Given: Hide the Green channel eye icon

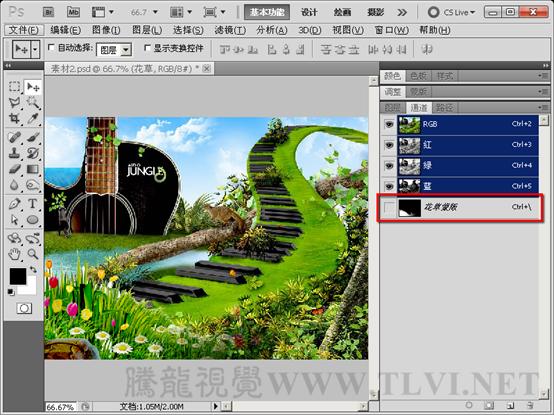Looking at the screenshot, I should tap(389, 166).
